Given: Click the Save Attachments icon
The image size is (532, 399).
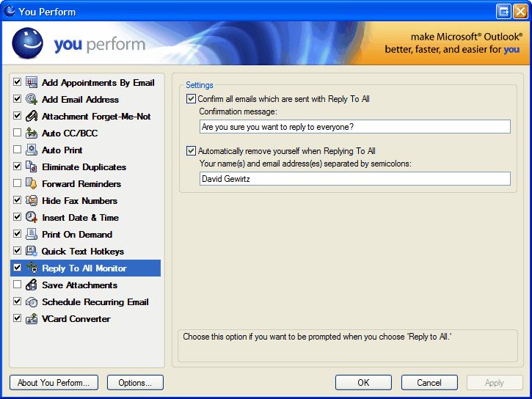Looking at the screenshot, I should [32, 285].
